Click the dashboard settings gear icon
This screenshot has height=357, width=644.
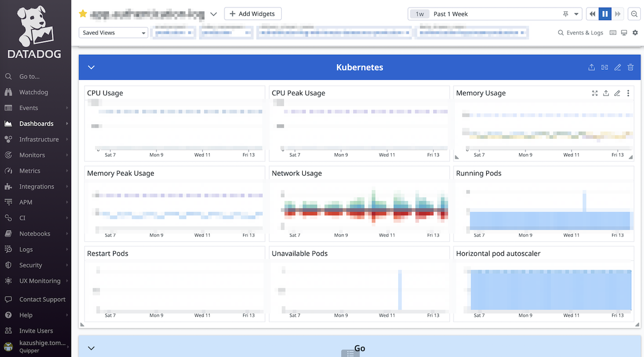pyautogui.click(x=635, y=33)
